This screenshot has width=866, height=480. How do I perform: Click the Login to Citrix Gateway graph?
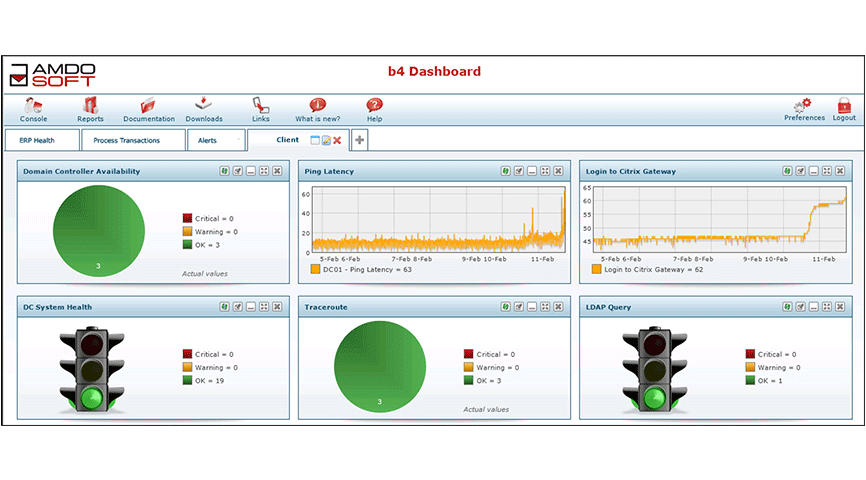pos(719,220)
